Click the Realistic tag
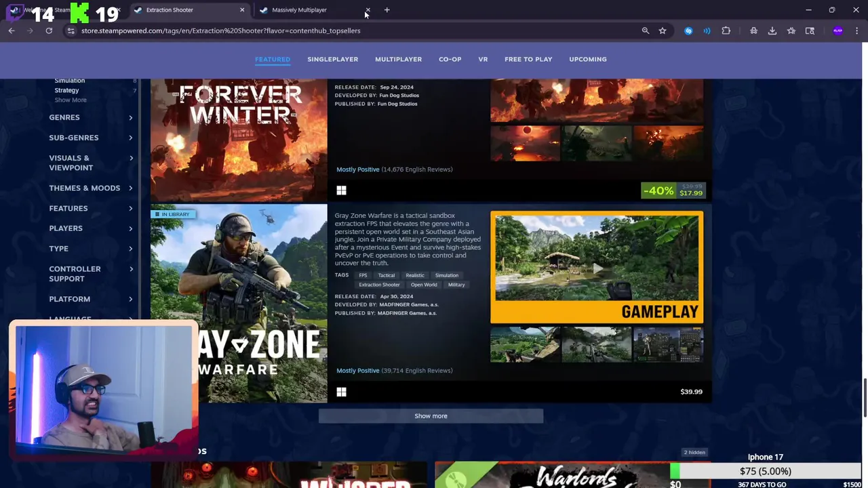The height and width of the screenshot is (488, 868). pyautogui.click(x=415, y=275)
